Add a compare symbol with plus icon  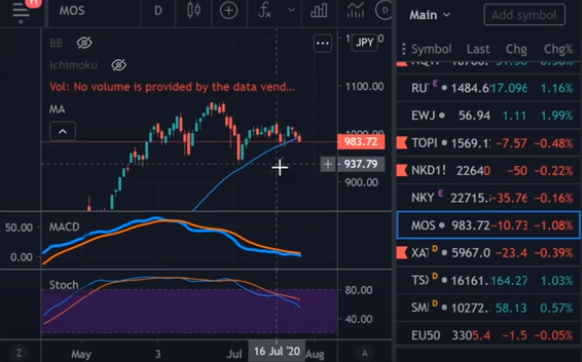[x=229, y=10]
